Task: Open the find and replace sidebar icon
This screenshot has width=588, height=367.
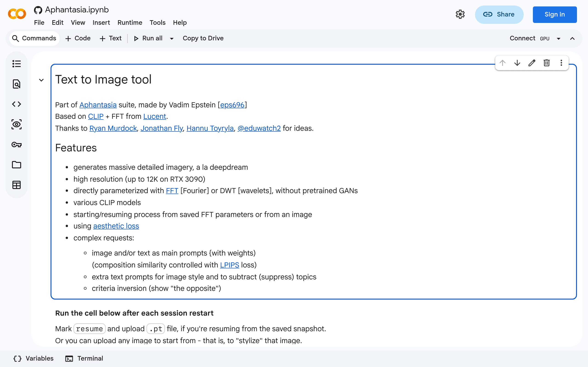Action: click(17, 84)
